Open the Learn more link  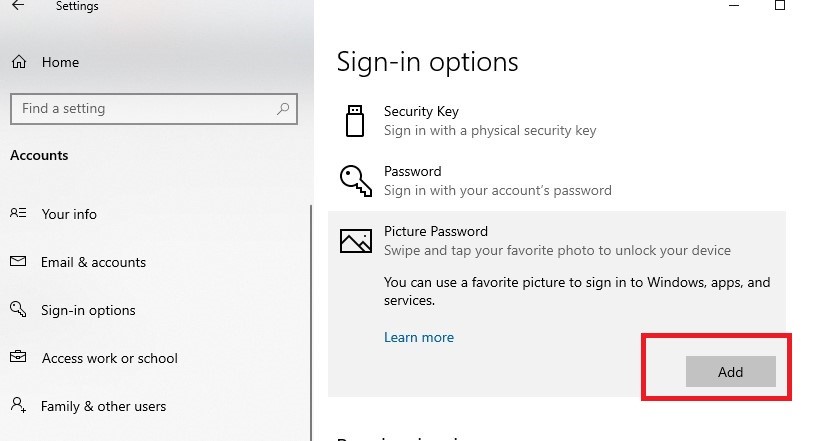click(419, 337)
